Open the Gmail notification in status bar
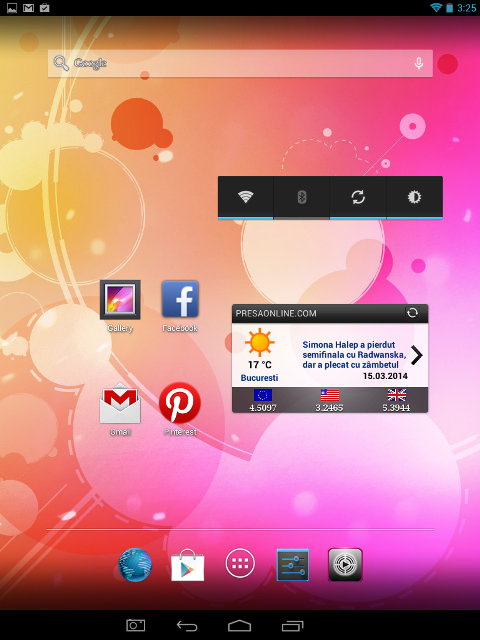The height and width of the screenshot is (640, 480). [28, 8]
